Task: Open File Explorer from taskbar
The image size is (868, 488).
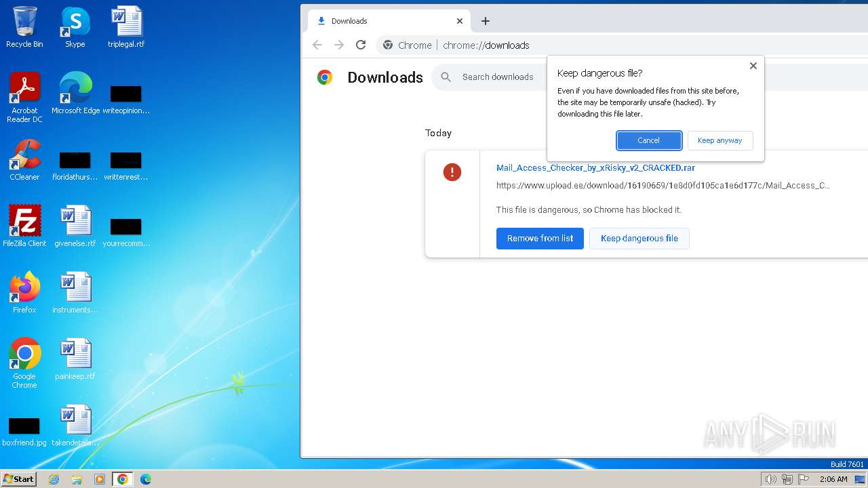Action: click(x=77, y=479)
